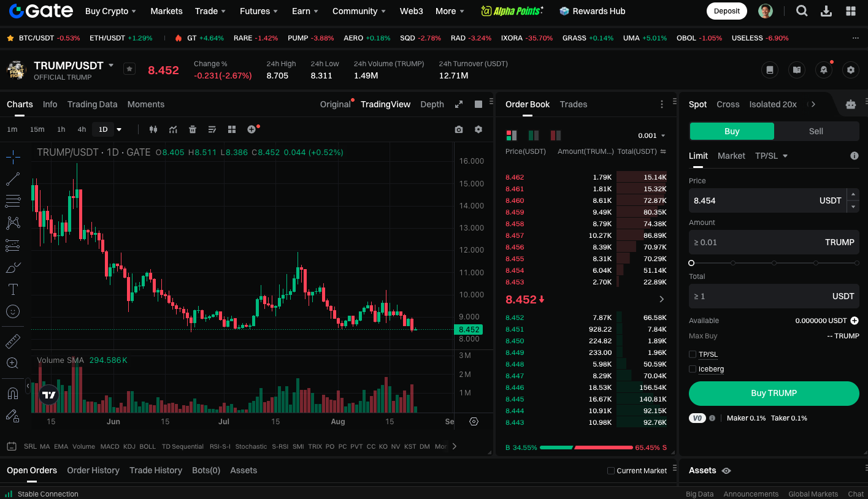Open the Order History tab
Screen dimensions: 868x499
(x=93, y=470)
